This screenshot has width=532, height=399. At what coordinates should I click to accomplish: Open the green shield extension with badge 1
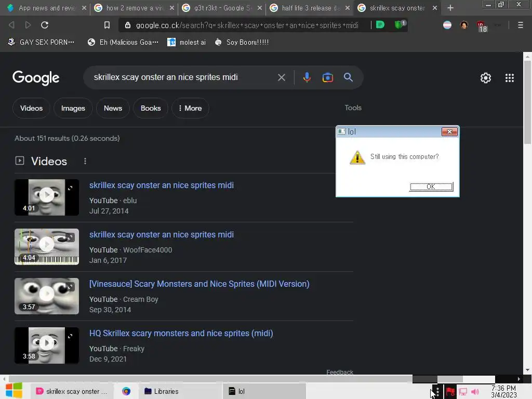tap(400, 25)
